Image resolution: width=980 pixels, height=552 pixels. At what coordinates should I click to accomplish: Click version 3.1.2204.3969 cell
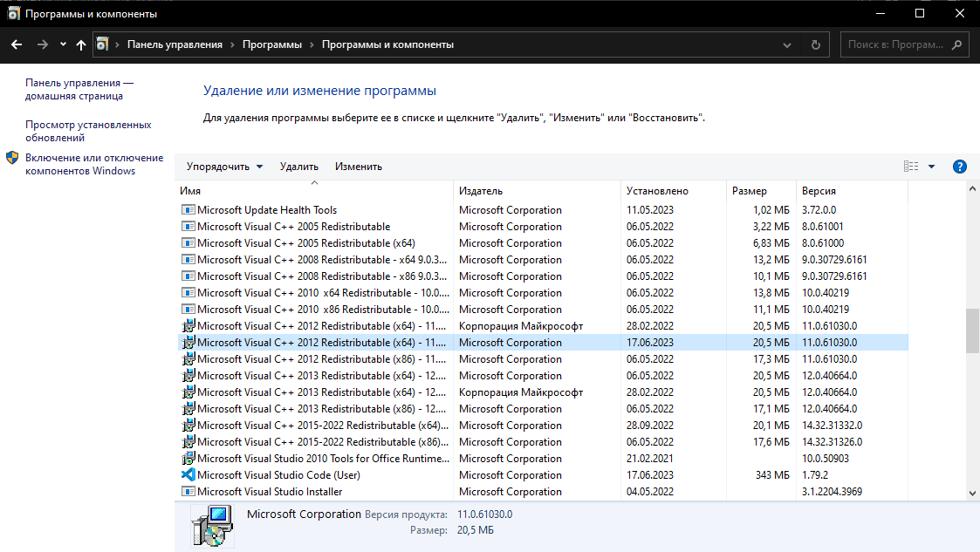tap(832, 492)
